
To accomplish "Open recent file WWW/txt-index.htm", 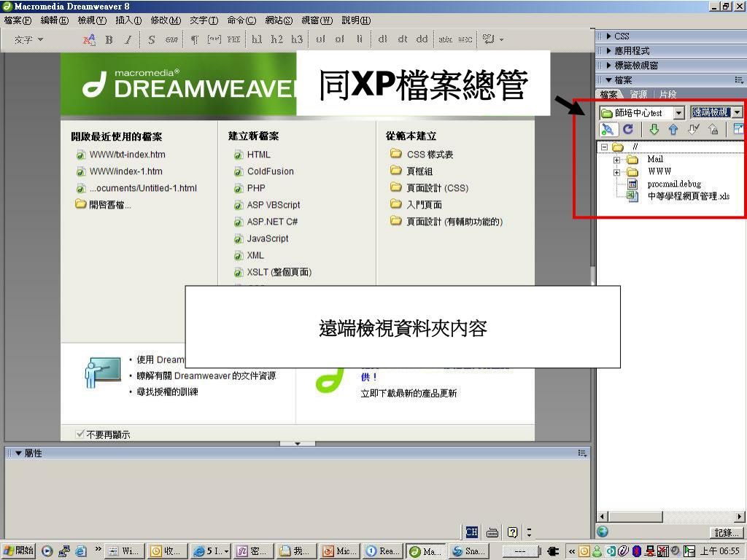I will pyautogui.click(x=127, y=155).
